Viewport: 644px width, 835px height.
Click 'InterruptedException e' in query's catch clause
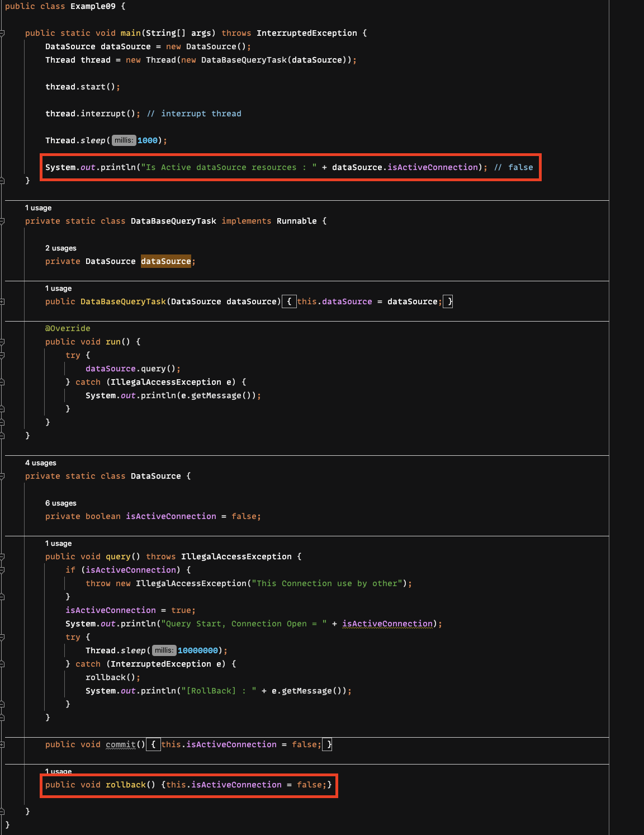pos(168,664)
